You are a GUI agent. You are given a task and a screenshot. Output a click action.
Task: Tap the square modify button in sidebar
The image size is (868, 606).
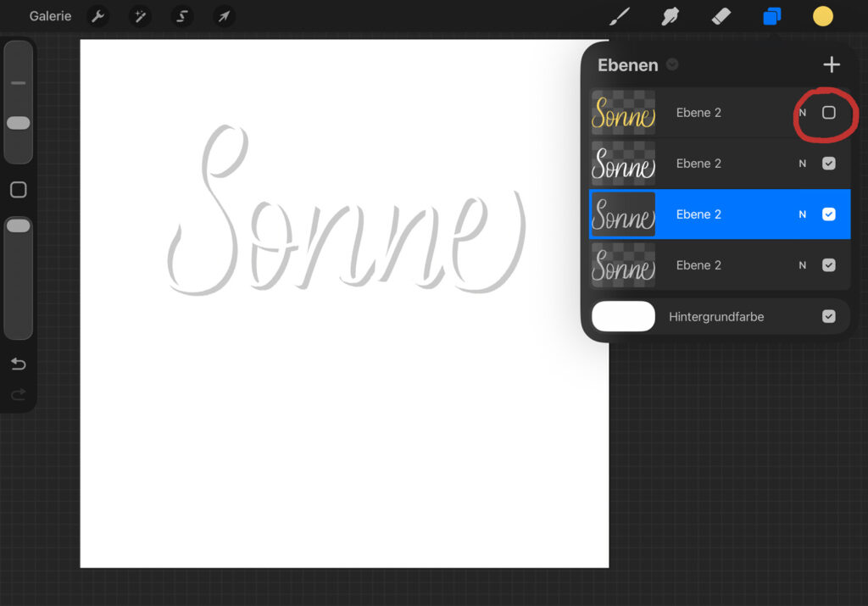(x=19, y=190)
